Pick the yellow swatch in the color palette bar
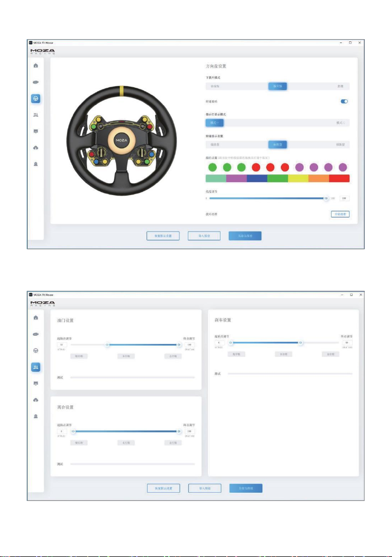Image resolution: width=392 pixels, height=557 pixels. (298, 178)
